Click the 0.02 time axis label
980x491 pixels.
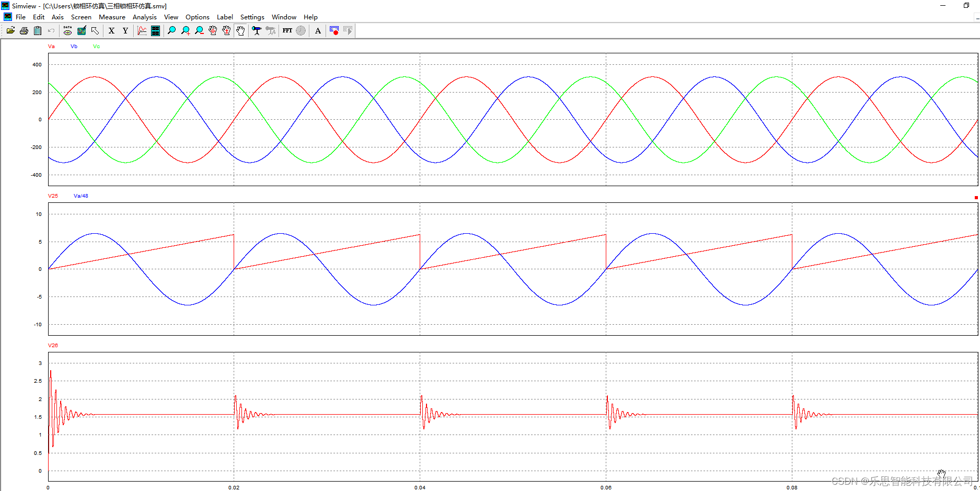click(x=234, y=488)
